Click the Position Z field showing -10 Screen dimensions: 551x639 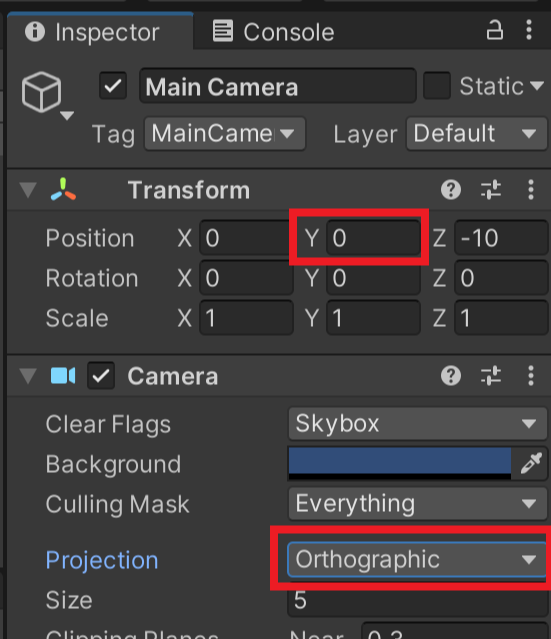click(501, 238)
